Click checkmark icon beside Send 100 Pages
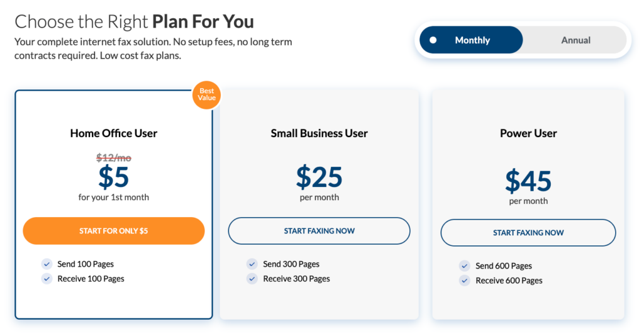The image size is (644, 336). coord(47,264)
